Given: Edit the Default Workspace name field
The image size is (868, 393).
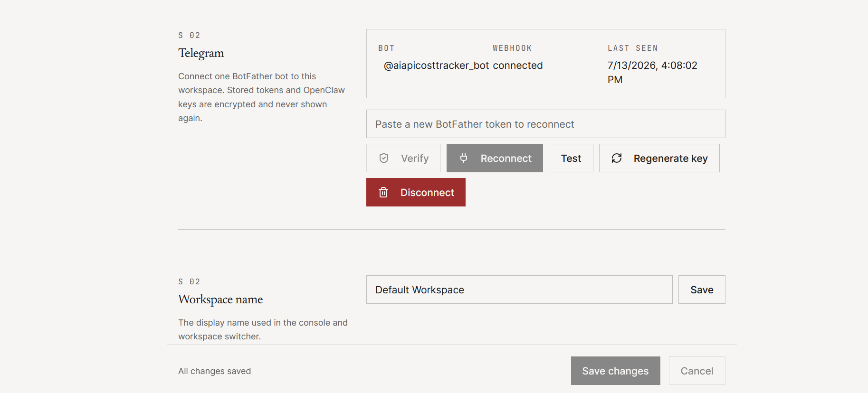Looking at the screenshot, I should tap(519, 290).
